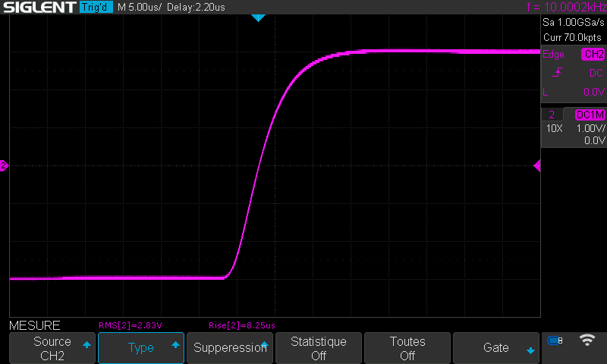Click the DC trigger coupling label
Screen dimensions: 607x364
point(596,73)
